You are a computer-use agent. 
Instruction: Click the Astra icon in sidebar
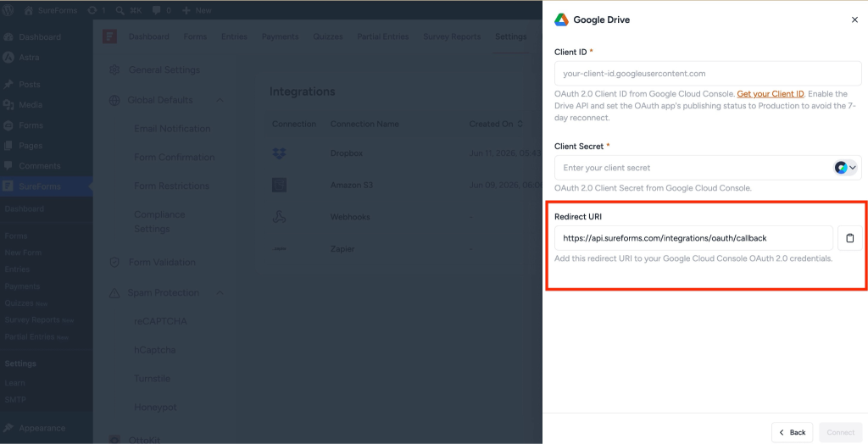tap(8, 57)
